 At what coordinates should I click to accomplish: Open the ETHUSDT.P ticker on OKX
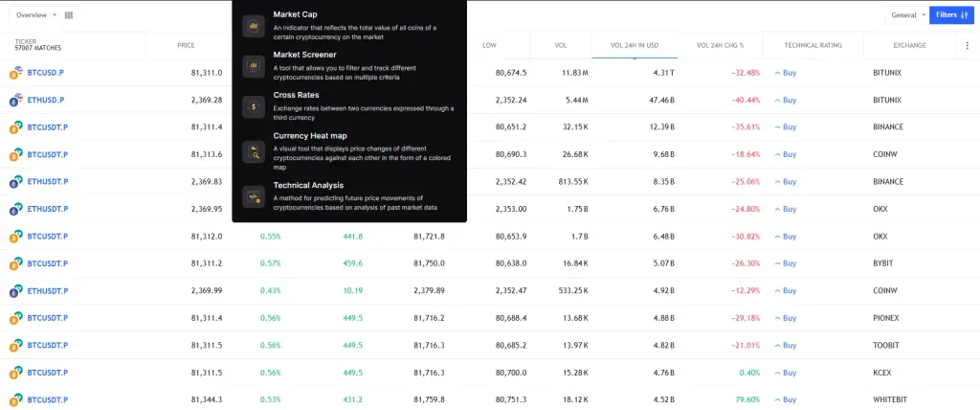pos(48,209)
